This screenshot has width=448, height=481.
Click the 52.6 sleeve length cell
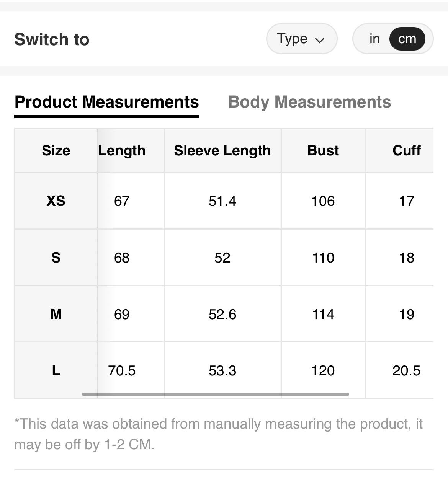[222, 314]
